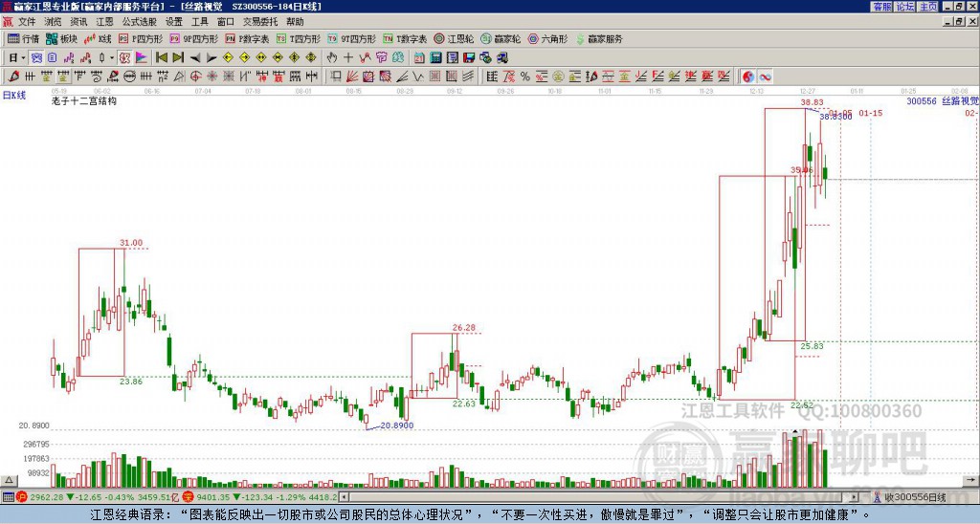Select the hand pan tool
980x524 pixels.
[x=331, y=57]
